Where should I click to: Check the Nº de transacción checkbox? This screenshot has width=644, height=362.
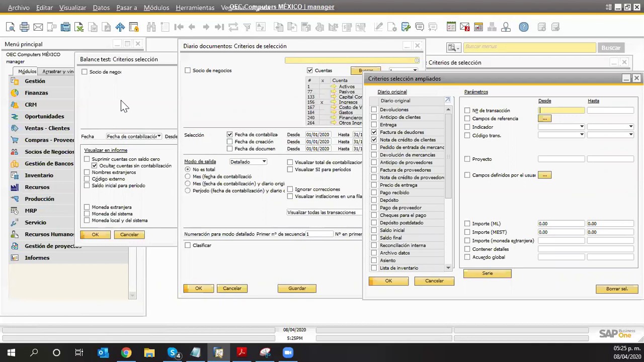pyautogui.click(x=467, y=111)
